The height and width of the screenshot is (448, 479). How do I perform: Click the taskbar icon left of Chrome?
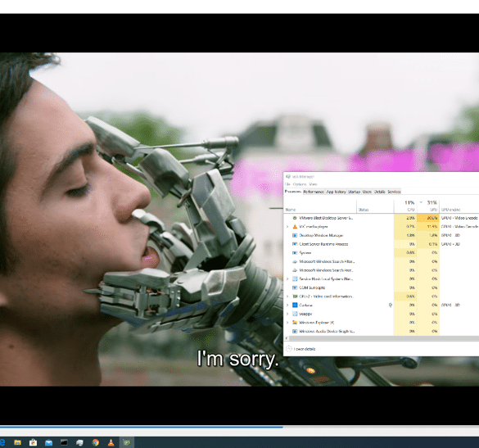79,442
